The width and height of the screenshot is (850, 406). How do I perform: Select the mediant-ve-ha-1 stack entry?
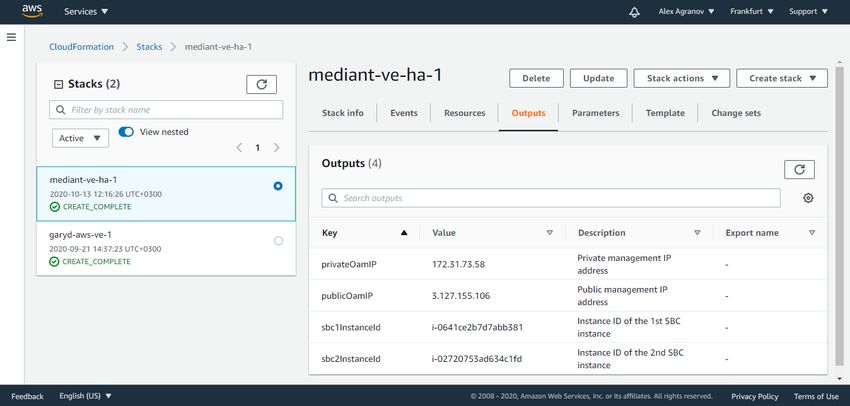point(166,194)
